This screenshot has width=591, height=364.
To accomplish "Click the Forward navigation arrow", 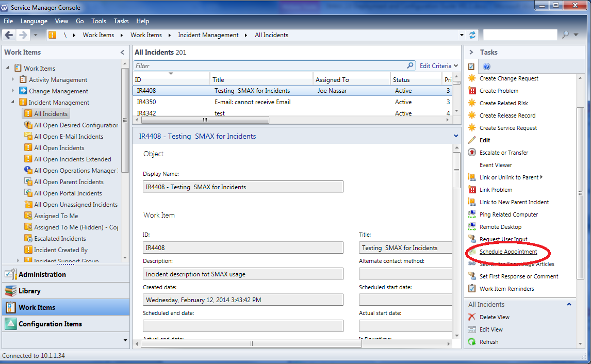I will click(23, 35).
